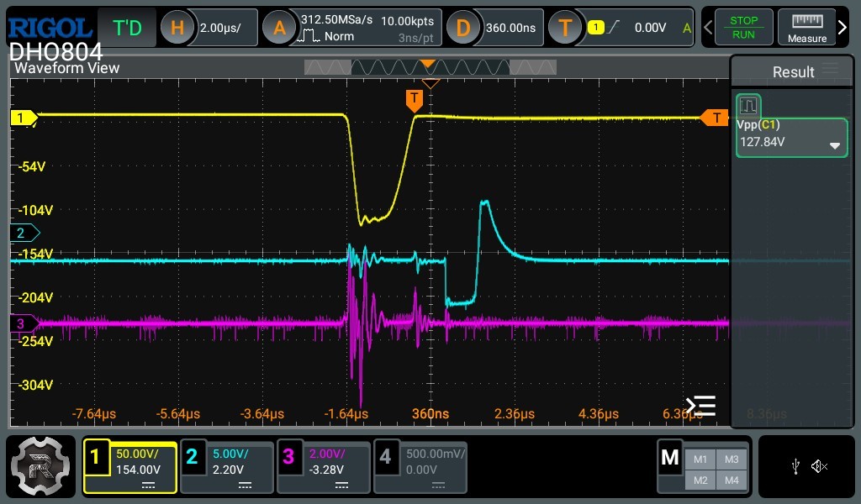861x504 pixels.
Task: Click the right arrow next to Measure
Action: 843,27
